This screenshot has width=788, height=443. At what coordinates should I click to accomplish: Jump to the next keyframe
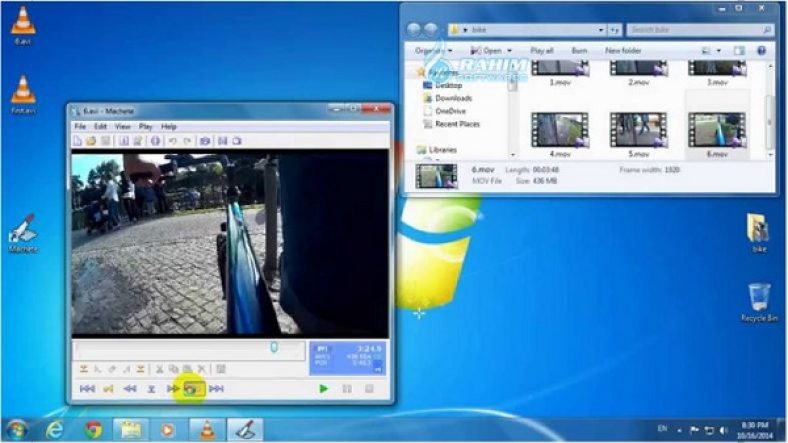pos(194,389)
